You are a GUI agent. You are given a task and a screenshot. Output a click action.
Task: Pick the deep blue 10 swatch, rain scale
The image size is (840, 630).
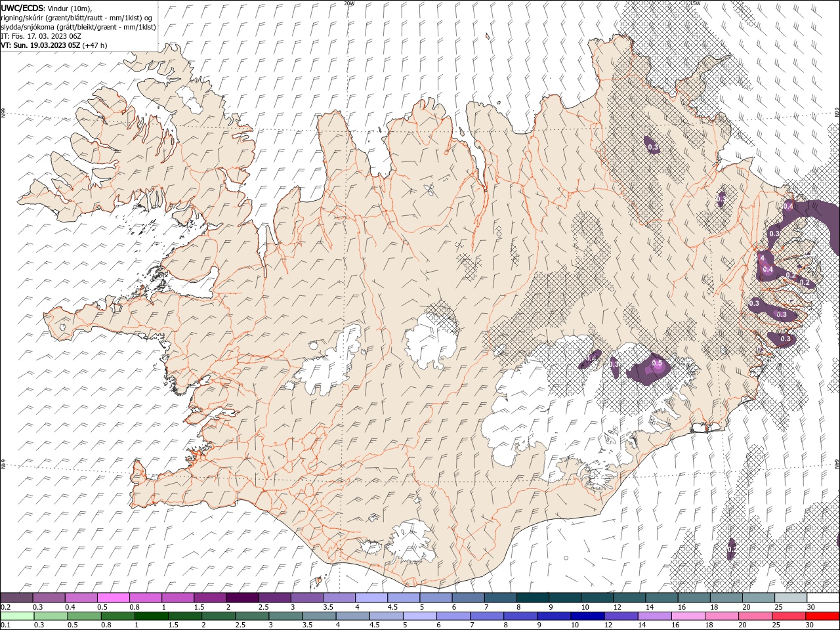[587, 616]
